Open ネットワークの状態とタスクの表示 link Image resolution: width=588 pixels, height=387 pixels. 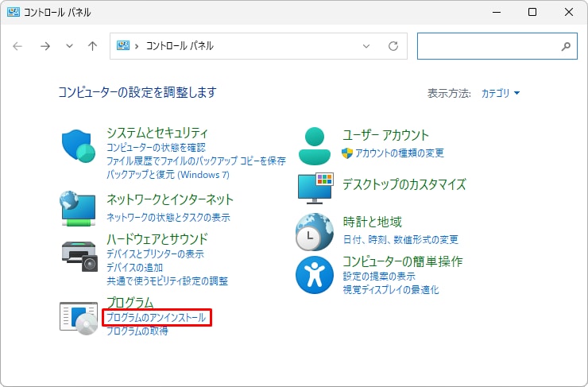pos(168,217)
